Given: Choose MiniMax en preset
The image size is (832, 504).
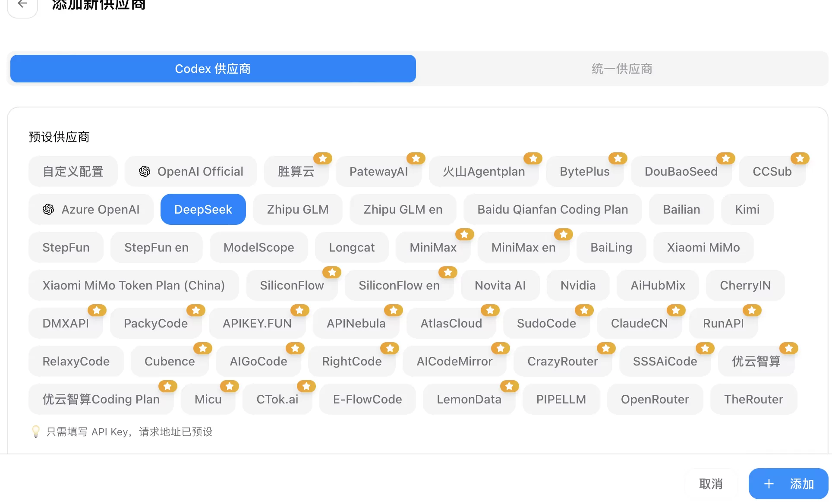Looking at the screenshot, I should (523, 247).
